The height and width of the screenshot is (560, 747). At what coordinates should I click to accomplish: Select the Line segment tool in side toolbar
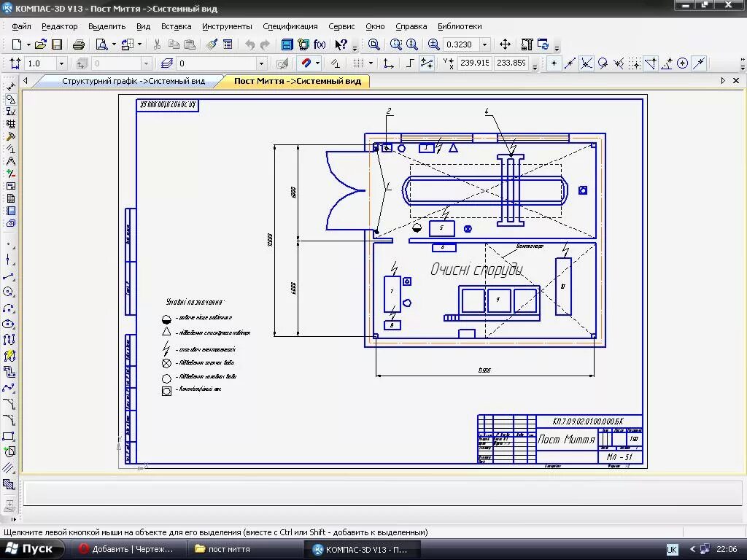tap(9, 276)
